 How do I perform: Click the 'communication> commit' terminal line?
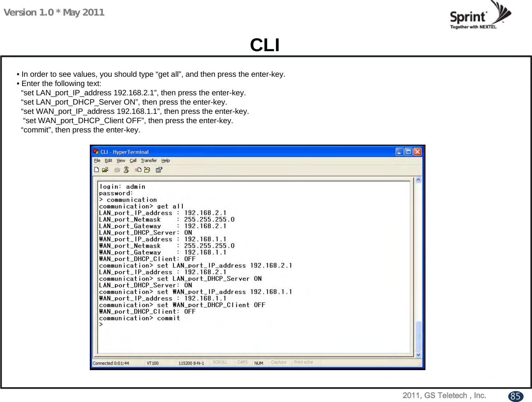point(139,318)
